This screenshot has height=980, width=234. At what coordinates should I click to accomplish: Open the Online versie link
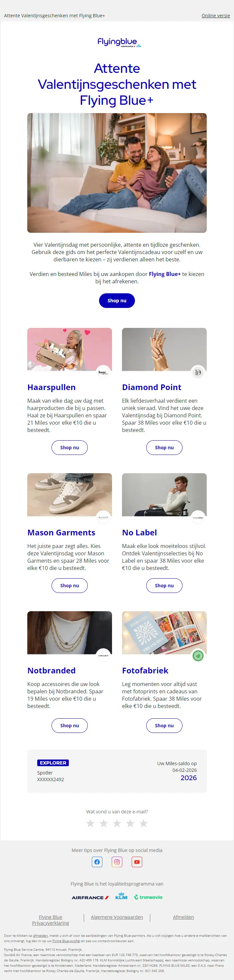[216, 16]
